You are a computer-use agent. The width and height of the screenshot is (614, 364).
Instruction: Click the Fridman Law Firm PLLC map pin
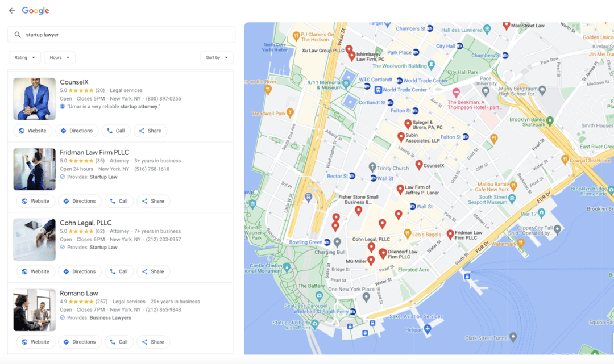(x=450, y=234)
